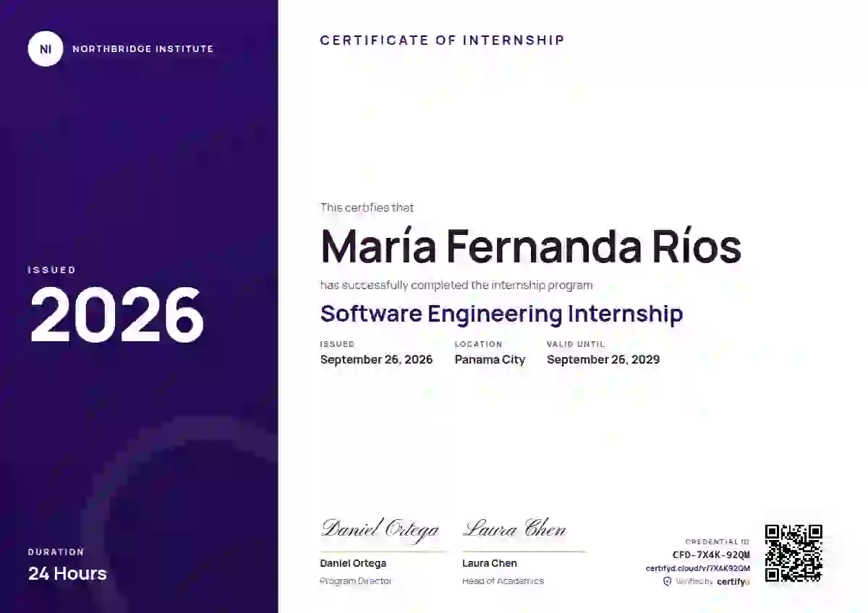Click the 'CERTIFICATE OF INTERNSHIP' heading
This screenshot has width=868, height=613.
pyautogui.click(x=442, y=40)
